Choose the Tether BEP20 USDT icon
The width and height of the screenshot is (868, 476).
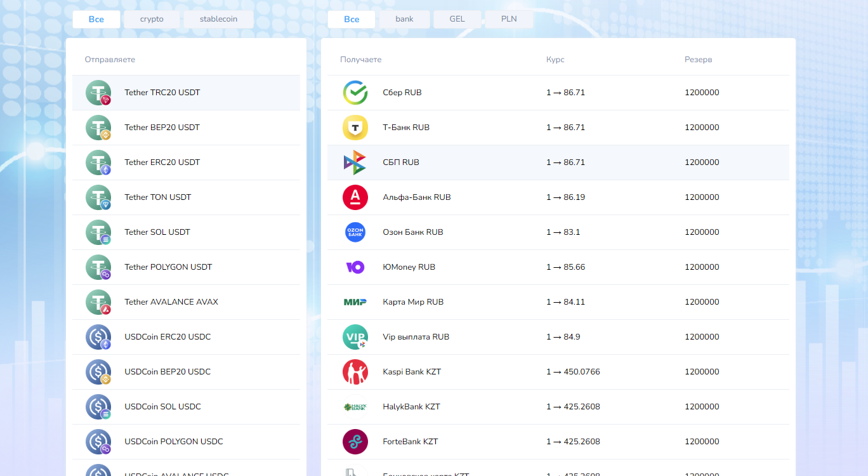pyautogui.click(x=98, y=128)
